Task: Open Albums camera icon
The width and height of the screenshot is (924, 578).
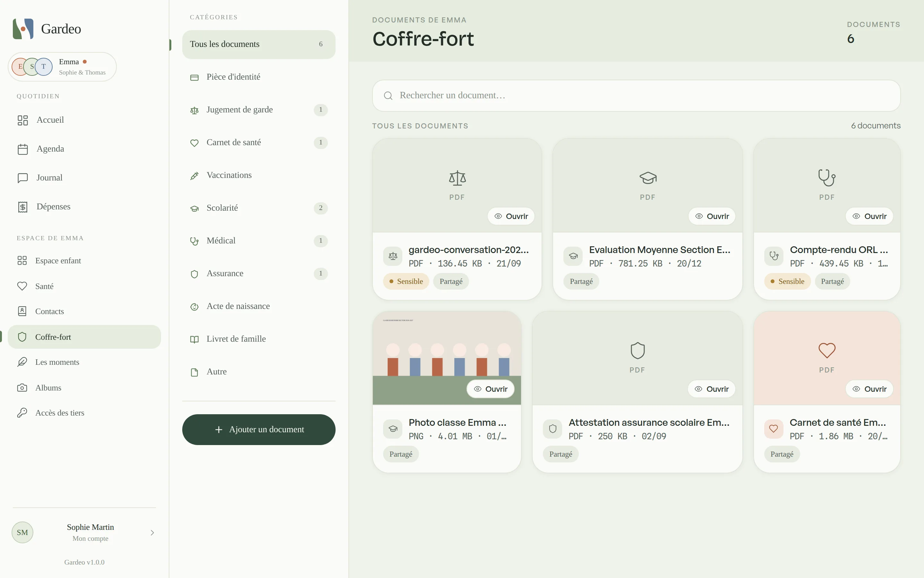Action: tap(22, 388)
